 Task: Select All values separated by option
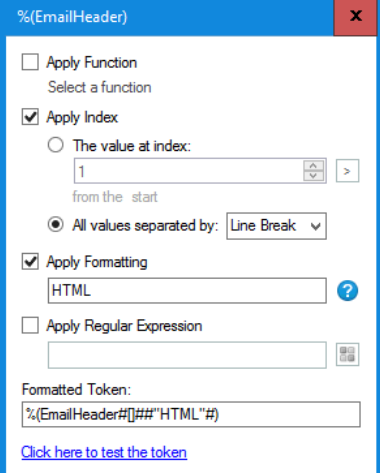click(x=55, y=225)
